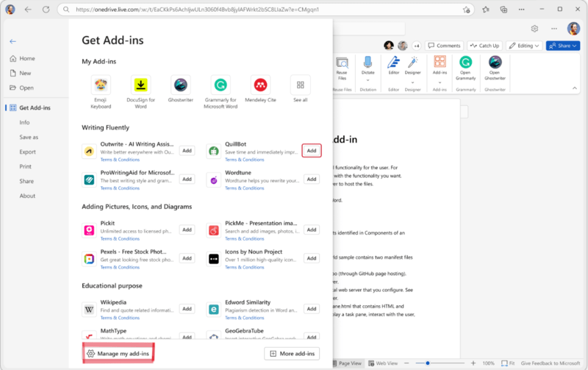Viewport: 588px width, 370px height.
Task: Open the settings gear in Word header
Action: point(534,29)
